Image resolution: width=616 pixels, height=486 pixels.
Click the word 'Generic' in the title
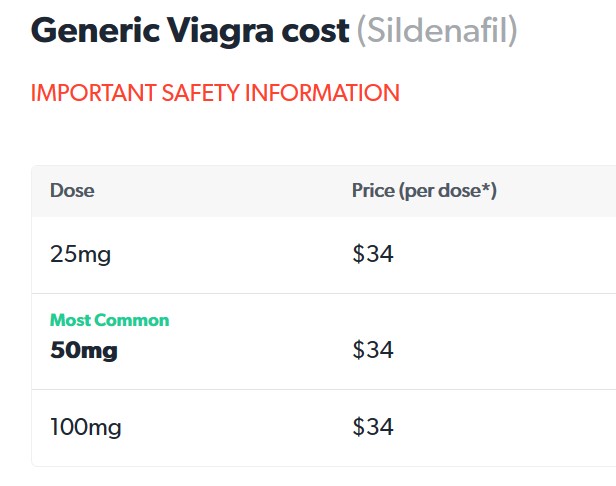click(x=95, y=30)
